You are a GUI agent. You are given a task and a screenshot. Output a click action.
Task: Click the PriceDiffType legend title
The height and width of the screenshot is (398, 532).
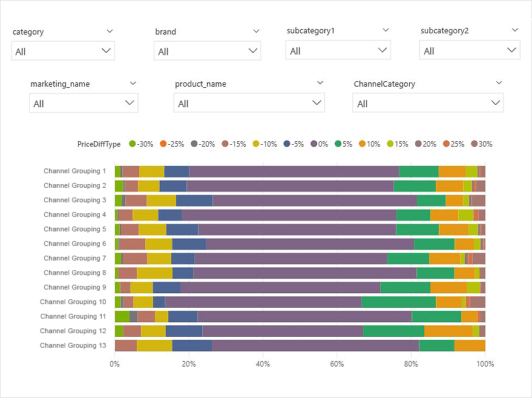tap(99, 144)
